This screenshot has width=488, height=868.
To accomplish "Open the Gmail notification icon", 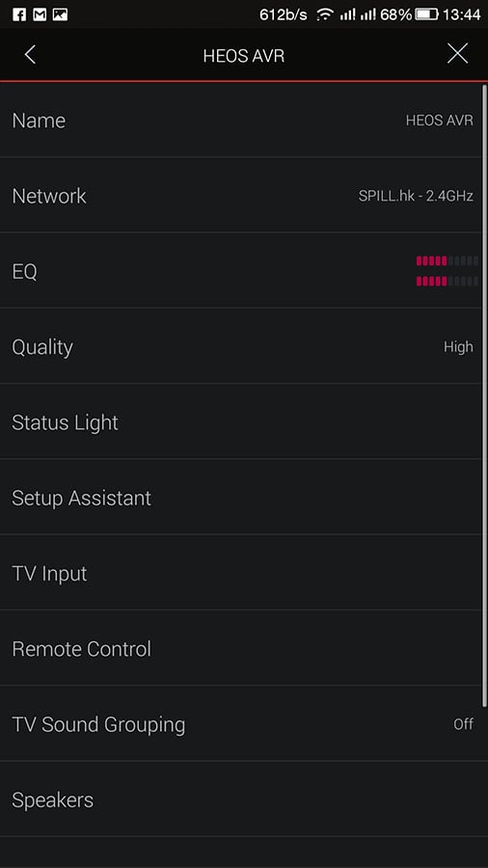I will pyautogui.click(x=40, y=14).
